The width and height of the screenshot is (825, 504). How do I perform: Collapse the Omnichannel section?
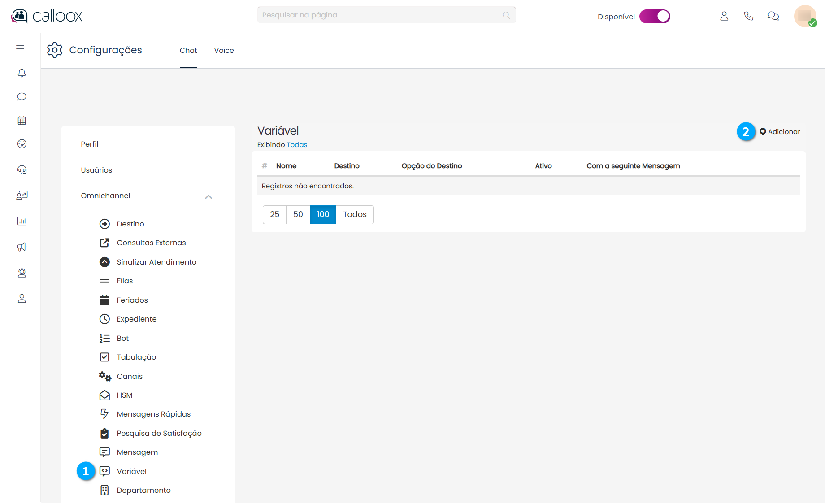point(208,196)
